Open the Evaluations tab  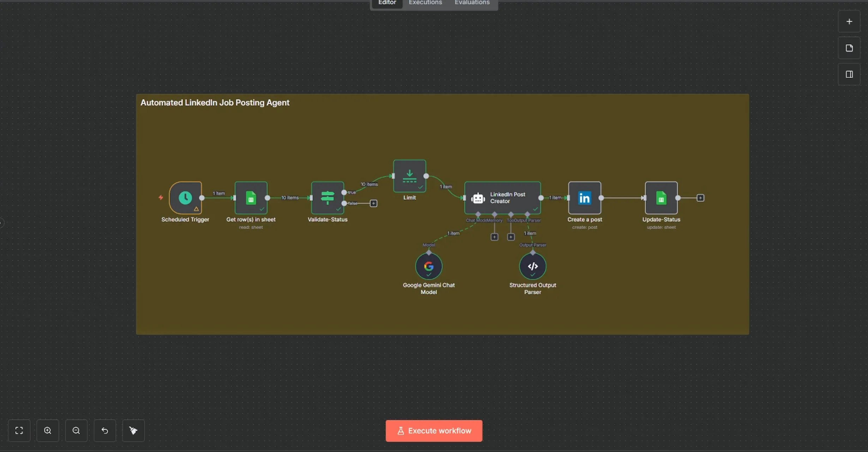(x=472, y=3)
